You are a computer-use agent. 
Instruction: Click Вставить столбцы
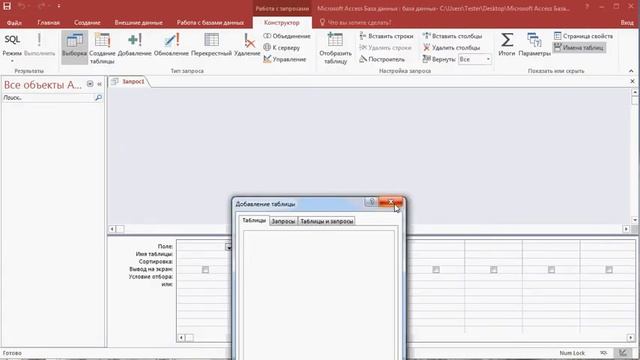[452, 36]
